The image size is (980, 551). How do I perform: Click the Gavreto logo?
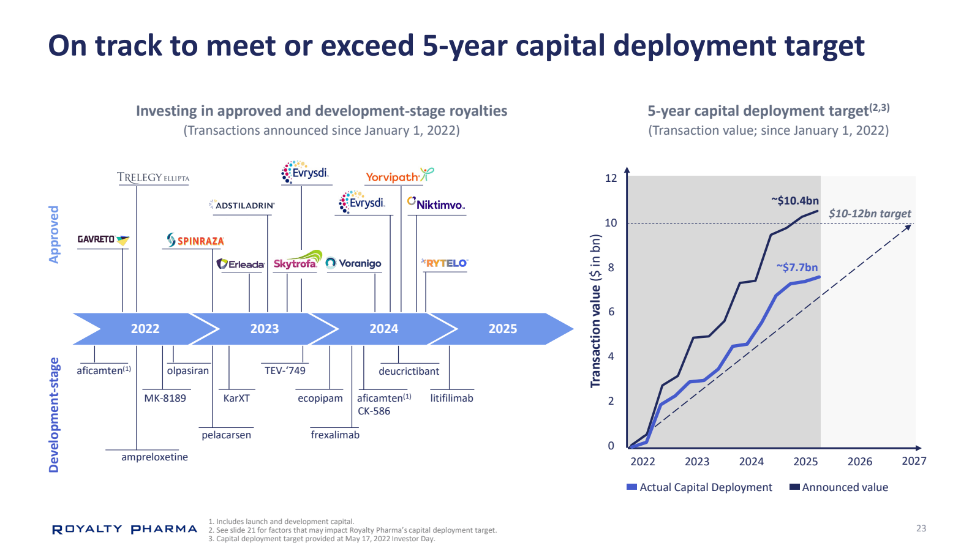[104, 239]
